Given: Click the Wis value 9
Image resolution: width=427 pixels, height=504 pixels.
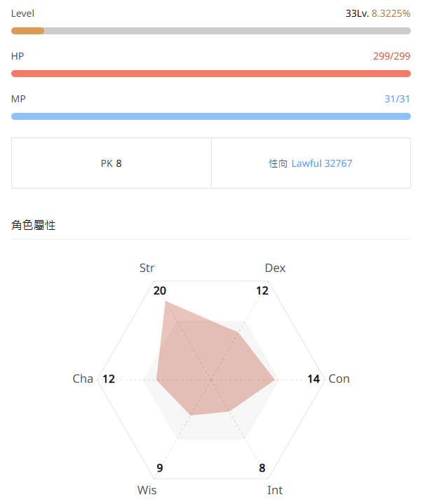Looking at the screenshot, I should 160,468.
